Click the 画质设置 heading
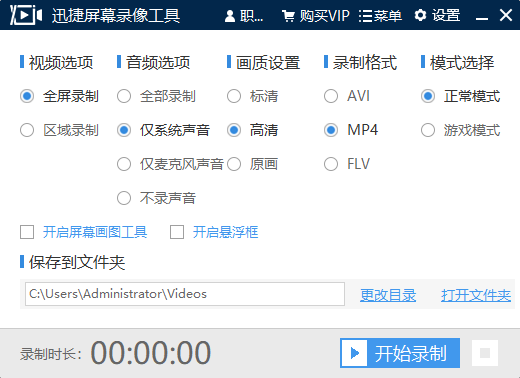This screenshot has width=520, height=378. (x=268, y=63)
